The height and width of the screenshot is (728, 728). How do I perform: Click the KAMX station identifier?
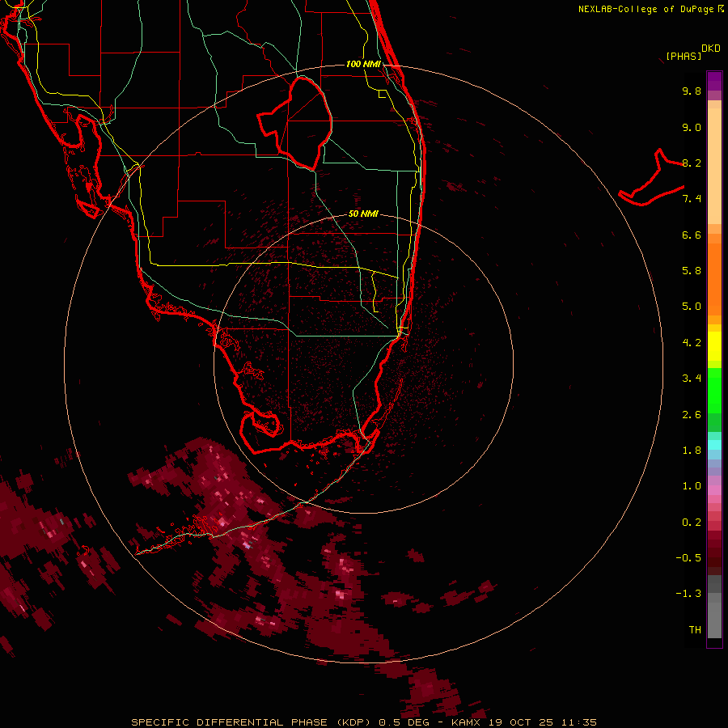[x=468, y=722]
